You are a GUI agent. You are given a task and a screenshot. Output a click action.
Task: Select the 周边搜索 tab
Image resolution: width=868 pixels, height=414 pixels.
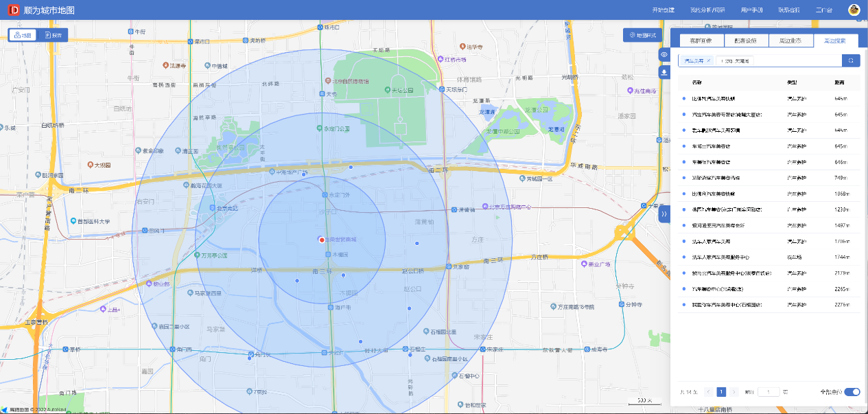(x=836, y=41)
